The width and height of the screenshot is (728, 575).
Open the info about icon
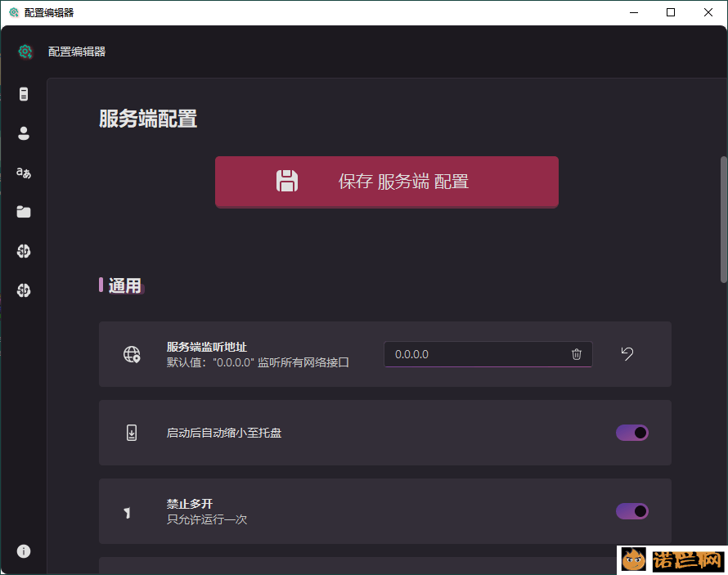pyautogui.click(x=24, y=550)
